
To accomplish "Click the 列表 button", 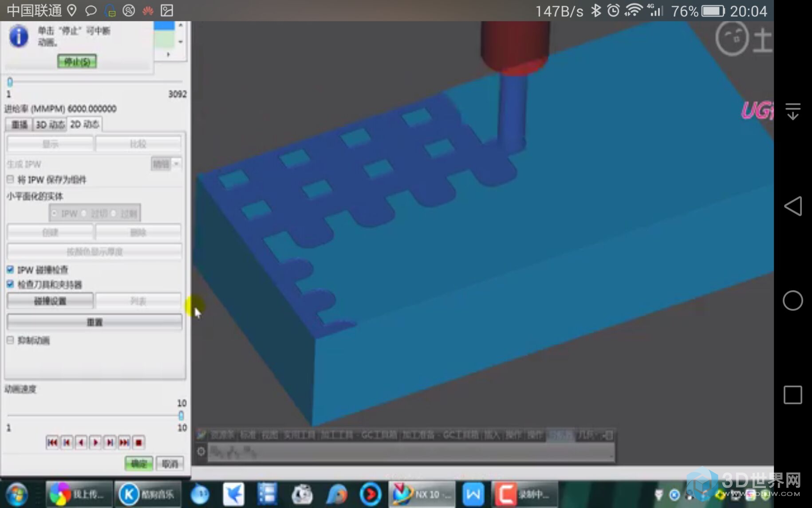I will pyautogui.click(x=138, y=301).
